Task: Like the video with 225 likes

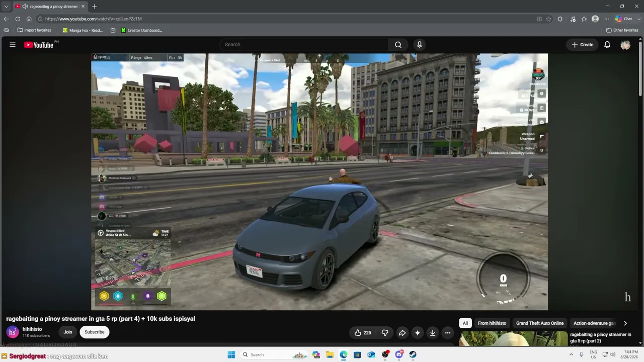Action: click(363, 333)
